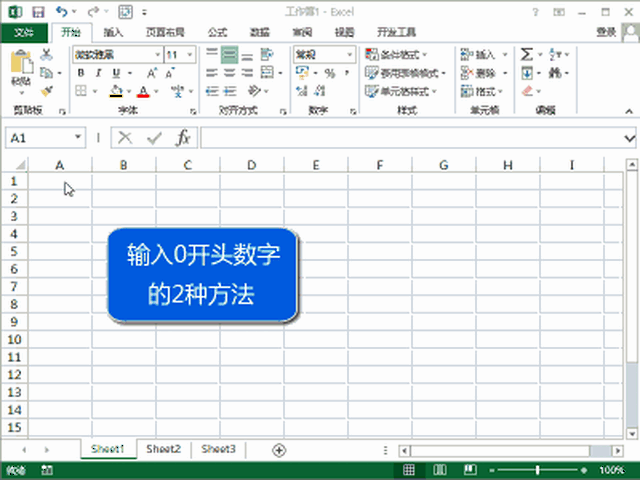The height and width of the screenshot is (480, 640).
Task: Open the font color dropdown arrow
Action: click(x=156, y=91)
